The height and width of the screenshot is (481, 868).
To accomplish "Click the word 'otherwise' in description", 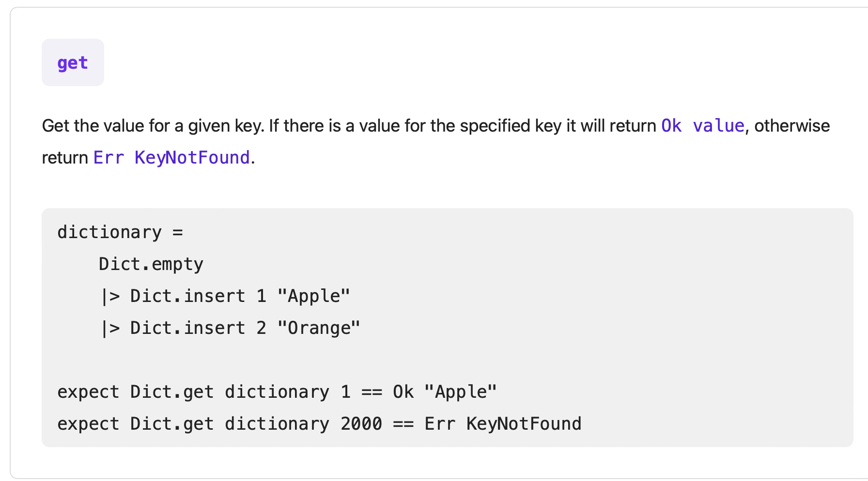I will tap(792, 126).
